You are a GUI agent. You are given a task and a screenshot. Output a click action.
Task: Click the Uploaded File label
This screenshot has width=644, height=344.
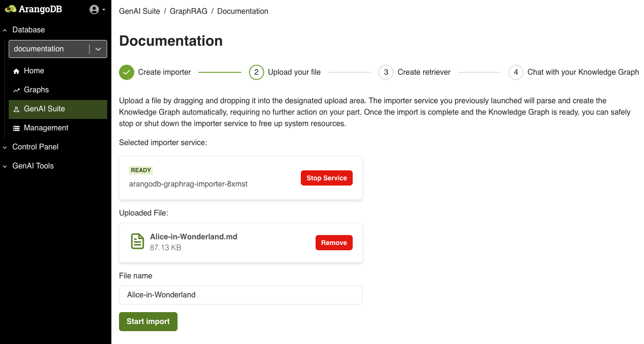click(144, 213)
